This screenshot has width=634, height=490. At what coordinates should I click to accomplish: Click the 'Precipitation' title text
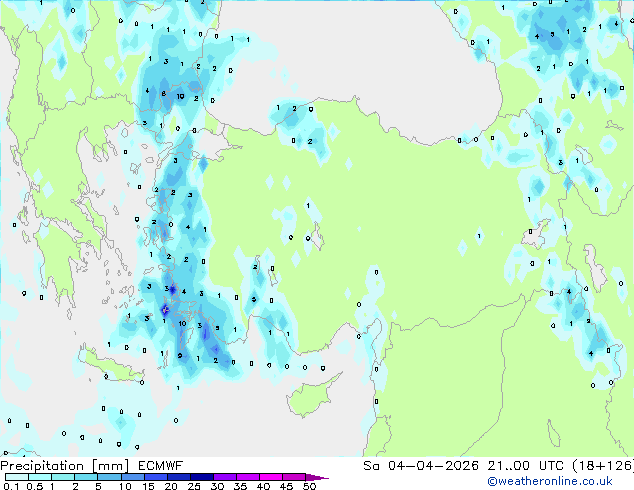(42, 466)
